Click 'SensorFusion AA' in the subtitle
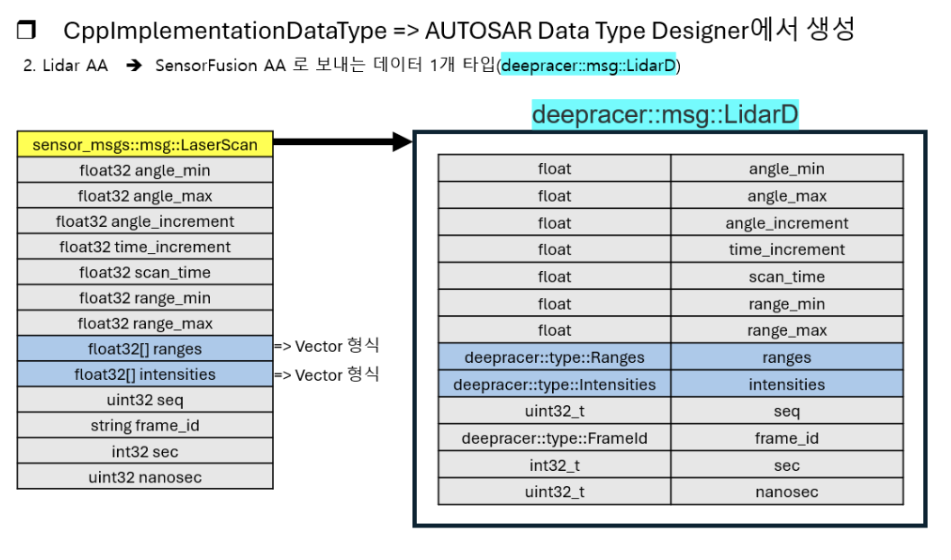Viewport: 951px width, 560px height. (x=220, y=66)
